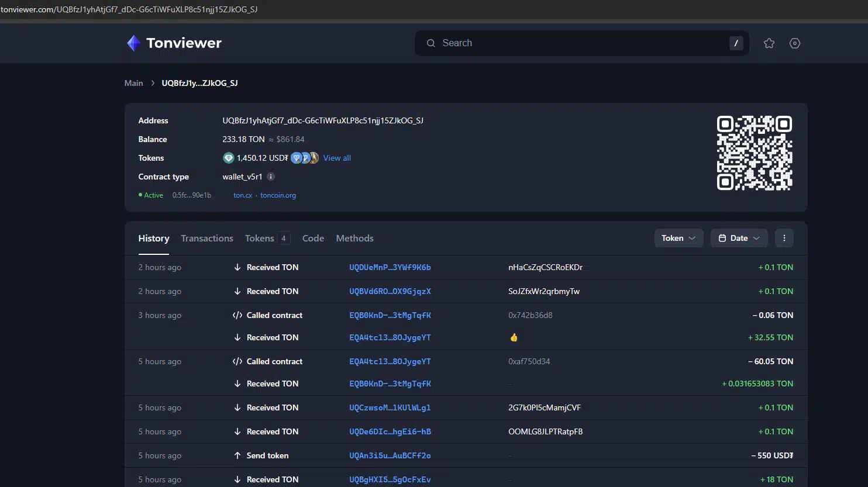Open the Token filter dropdown
The height and width of the screenshot is (487, 868).
[x=678, y=238]
